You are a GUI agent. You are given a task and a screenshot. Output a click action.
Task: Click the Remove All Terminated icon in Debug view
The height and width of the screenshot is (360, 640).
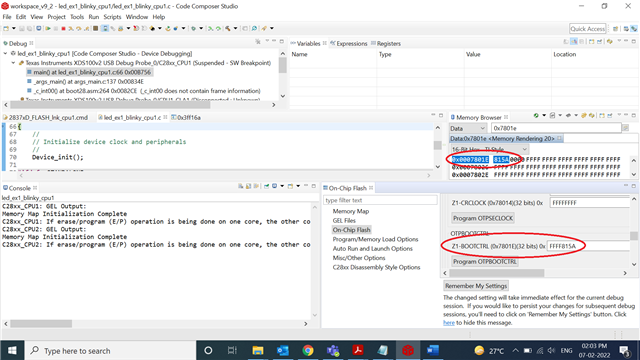click(x=258, y=42)
